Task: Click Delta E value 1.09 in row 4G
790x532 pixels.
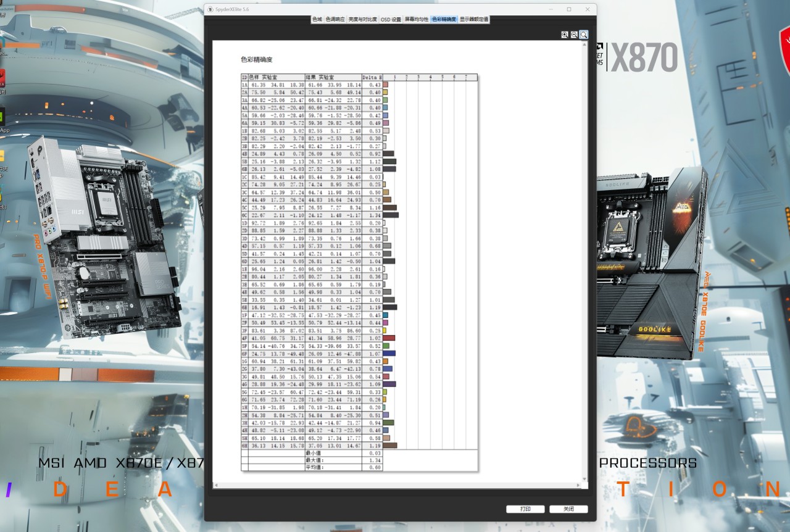Action: point(375,384)
